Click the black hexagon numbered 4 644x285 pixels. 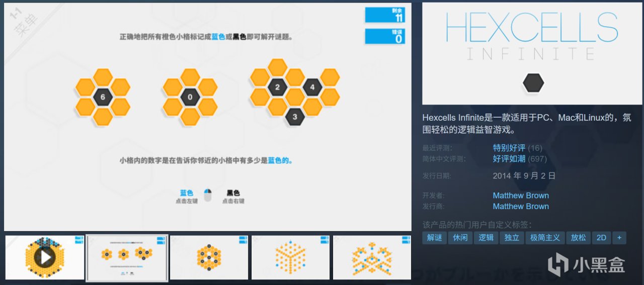point(312,87)
